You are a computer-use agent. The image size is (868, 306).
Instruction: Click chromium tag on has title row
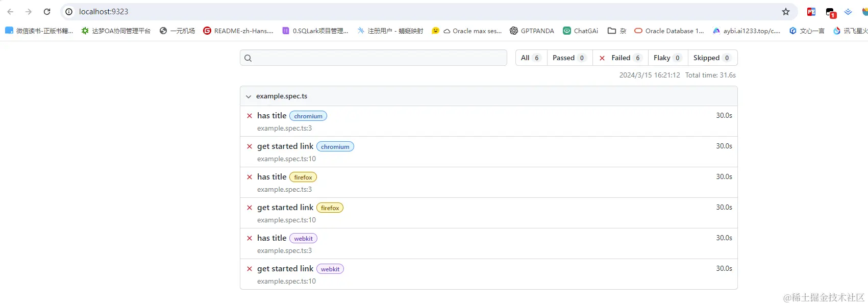click(308, 116)
